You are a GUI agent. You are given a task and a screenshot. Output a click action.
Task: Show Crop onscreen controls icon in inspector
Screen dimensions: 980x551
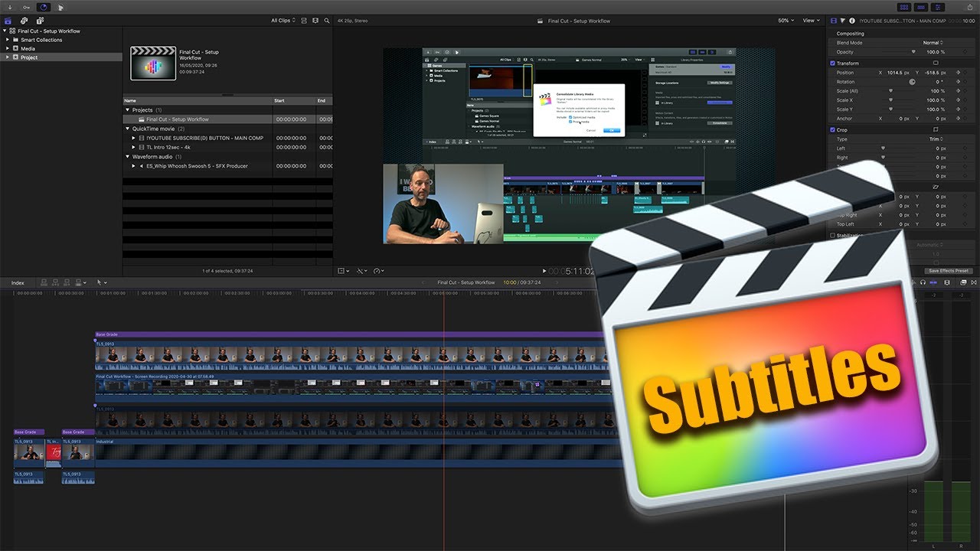coord(936,130)
